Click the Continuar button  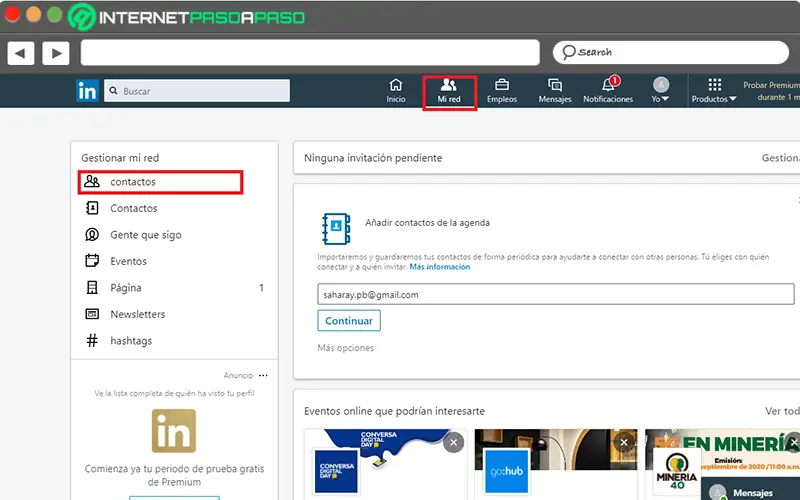[x=349, y=321]
